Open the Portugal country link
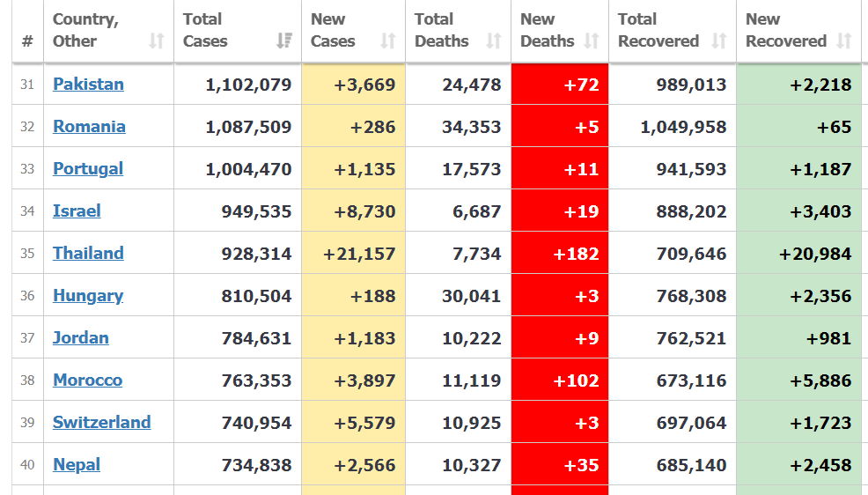This screenshot has height=495, width=868. point(88,169)
